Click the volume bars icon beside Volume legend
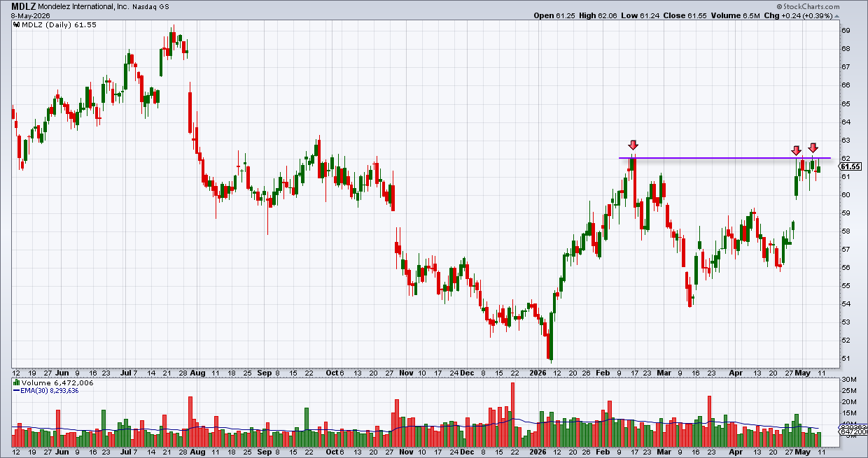 pos(17,384)
